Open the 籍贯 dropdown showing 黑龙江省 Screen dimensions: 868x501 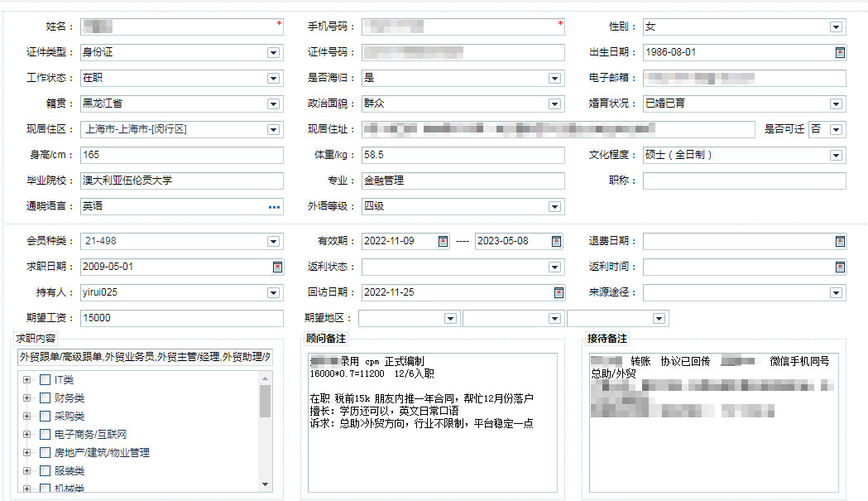point(273,104)
